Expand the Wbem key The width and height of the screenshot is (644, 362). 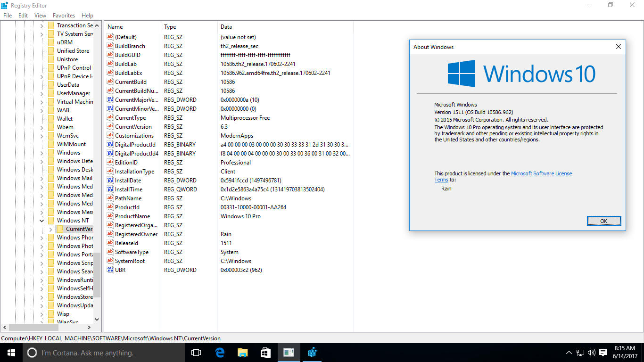pos(41,127)
